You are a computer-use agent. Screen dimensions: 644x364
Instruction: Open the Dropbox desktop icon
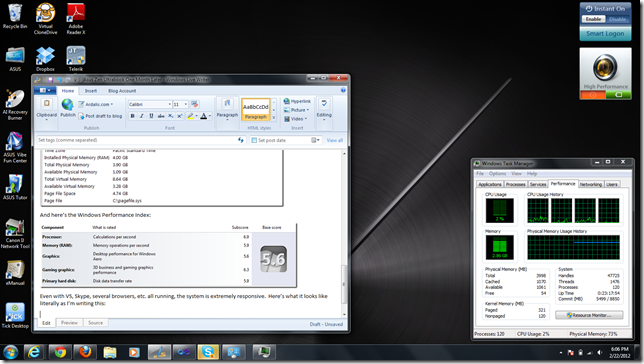pos(45,59)
